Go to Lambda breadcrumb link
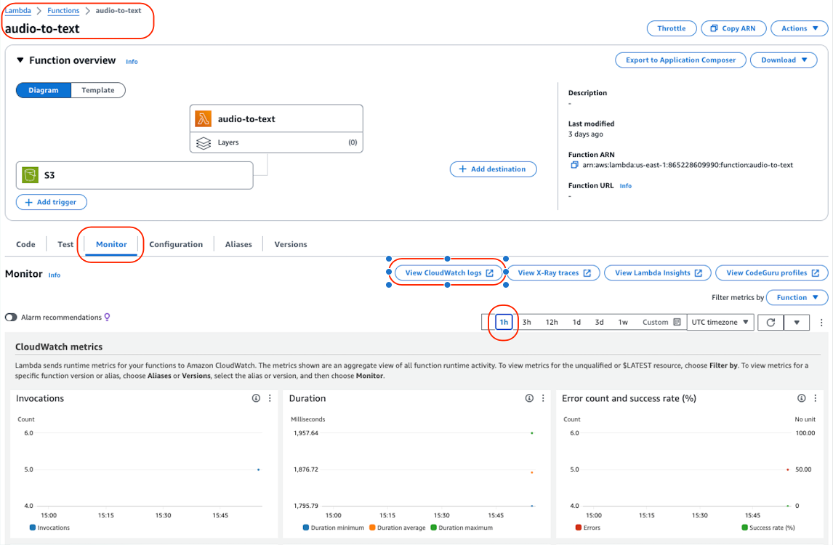This screenshot has height=546, width=834. tap(18, 11)
